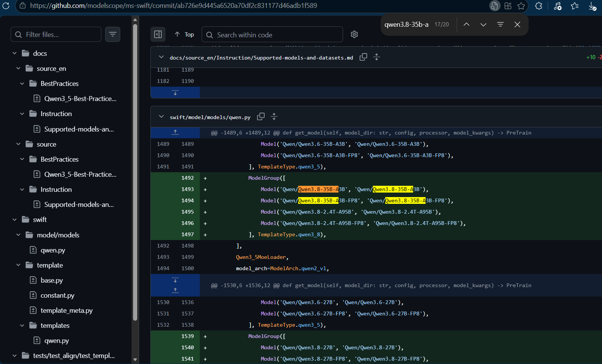Edit the find-on-page query qwen3.8-35b-a
This screenshot has height=364, width=602.
pos(406,24)
